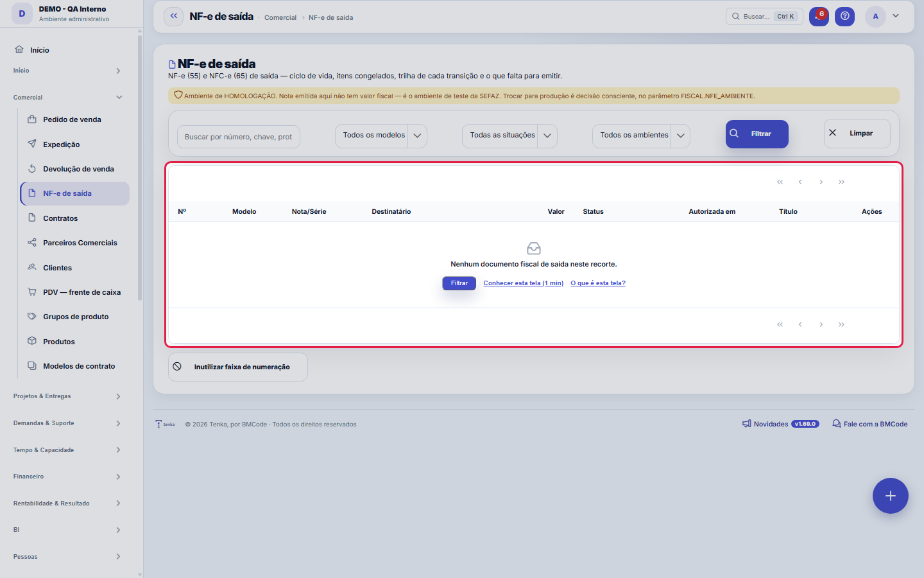This screenshot has height=578, width=924.
Task: Open Novidades v1.68.0 in footer
Action: pos(781,424)
